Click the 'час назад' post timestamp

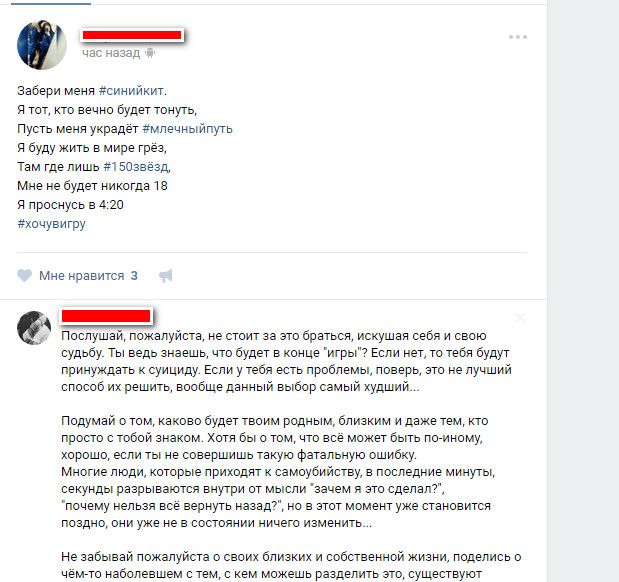[111, 53]
